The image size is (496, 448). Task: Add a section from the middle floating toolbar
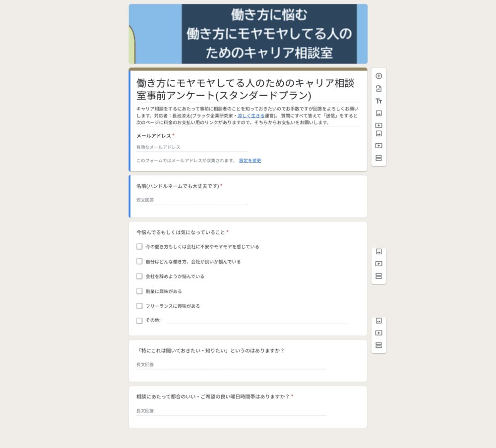(x=378, y=276)
